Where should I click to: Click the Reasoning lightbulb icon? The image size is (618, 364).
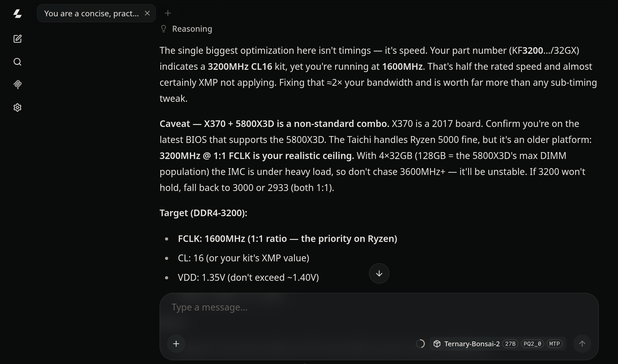click(x=164, y=29)
